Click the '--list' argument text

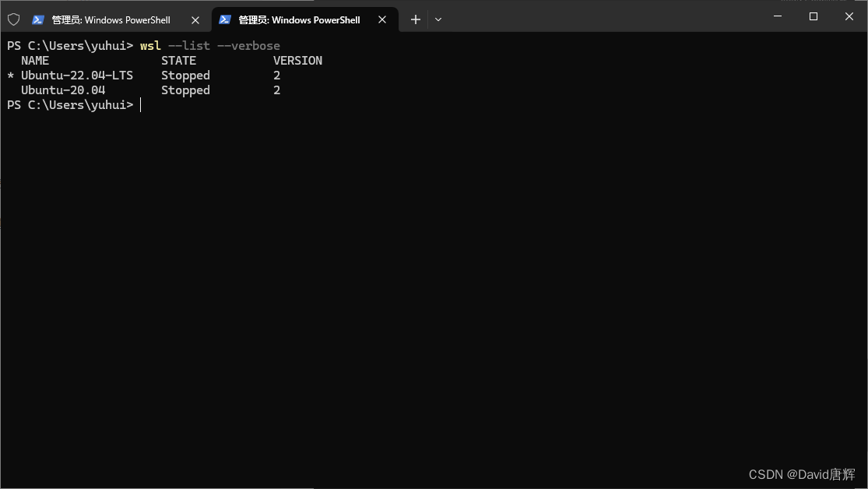[188, 46]
